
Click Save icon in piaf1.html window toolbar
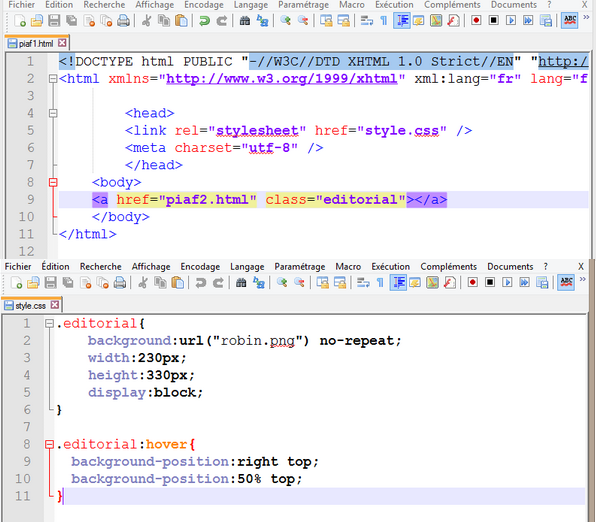(x=54, y=21)
